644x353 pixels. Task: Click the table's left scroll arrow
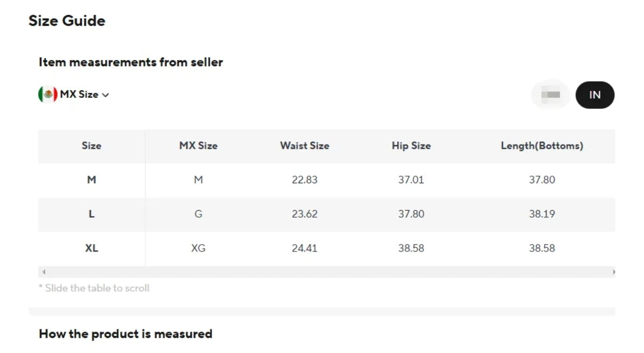pos(43,272)
